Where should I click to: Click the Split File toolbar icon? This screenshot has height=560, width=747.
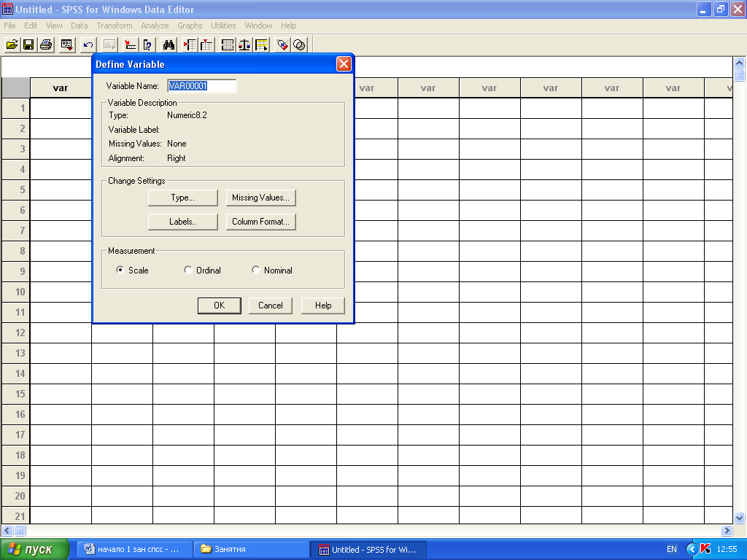228,44
